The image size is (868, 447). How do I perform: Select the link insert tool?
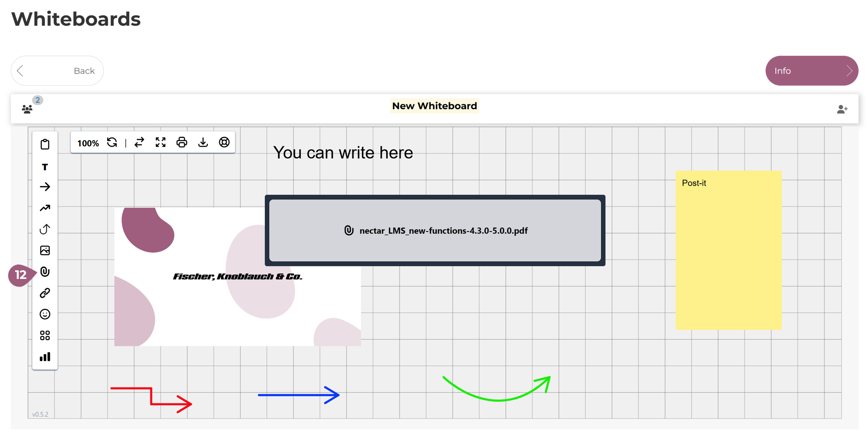(45, 293)
